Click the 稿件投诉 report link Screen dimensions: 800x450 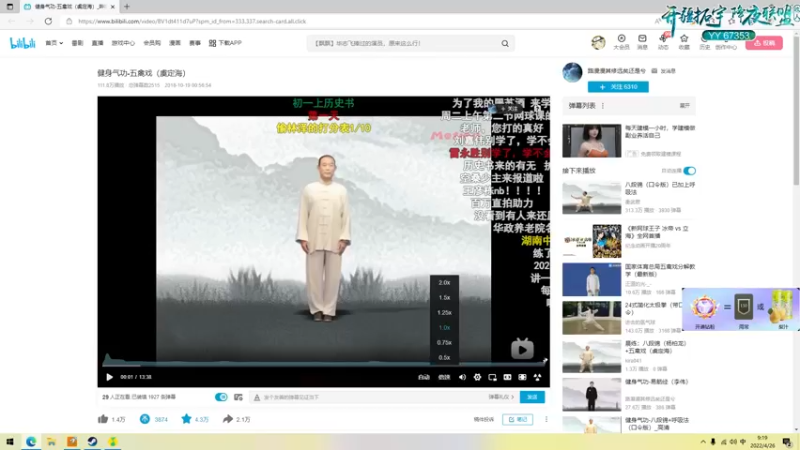pyautogui.click(x=484, y=419)
